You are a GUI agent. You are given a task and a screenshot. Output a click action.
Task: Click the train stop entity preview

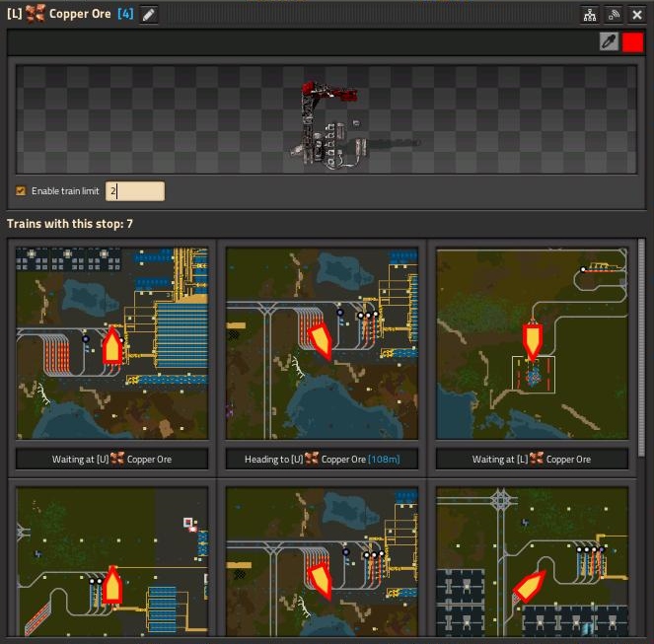pyautogui.click(x=327, y=119)
